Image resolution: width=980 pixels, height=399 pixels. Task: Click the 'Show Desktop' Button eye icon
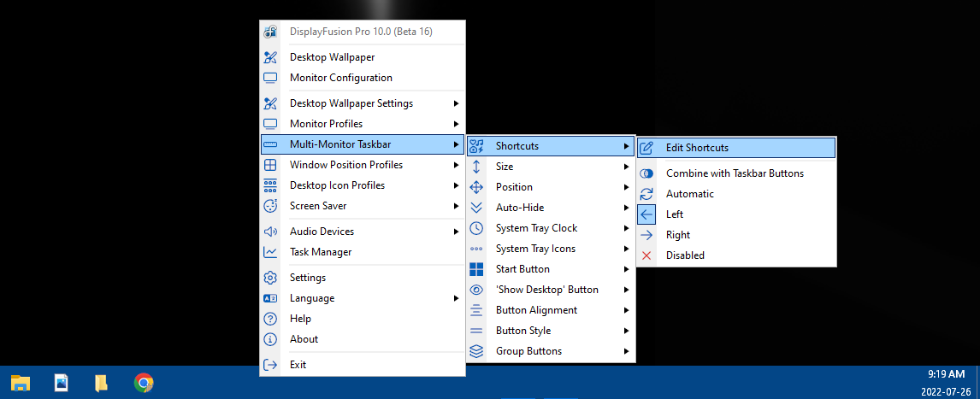[x=476, y=290]
